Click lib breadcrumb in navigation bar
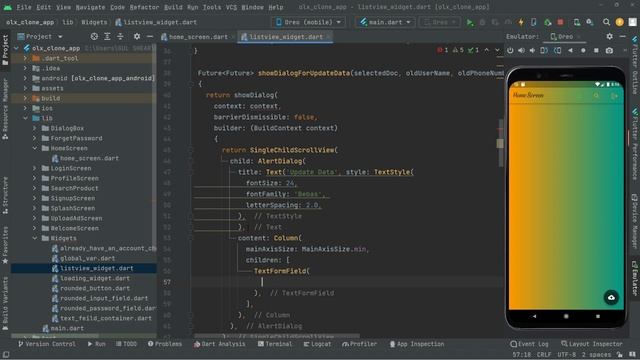 (68, 22)
